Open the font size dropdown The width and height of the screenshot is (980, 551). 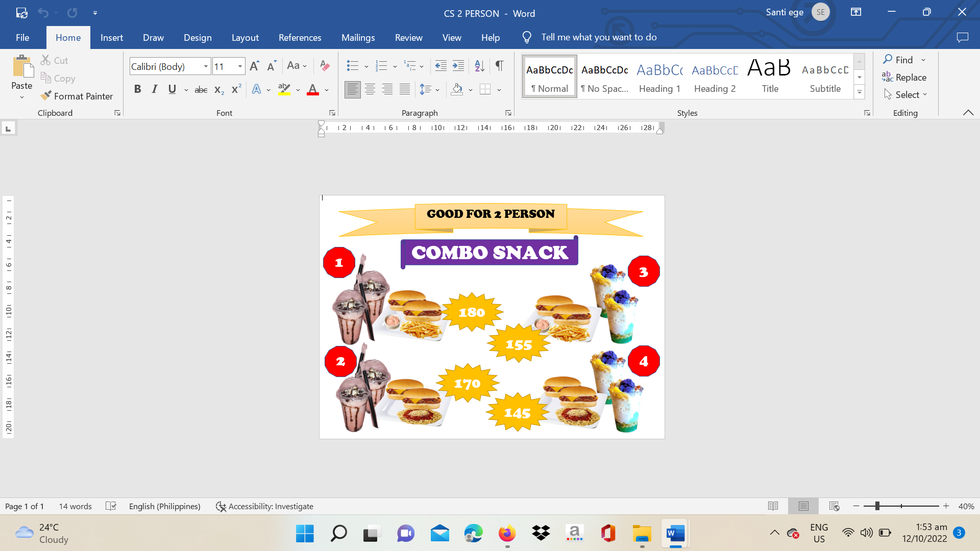pos(240,66)
